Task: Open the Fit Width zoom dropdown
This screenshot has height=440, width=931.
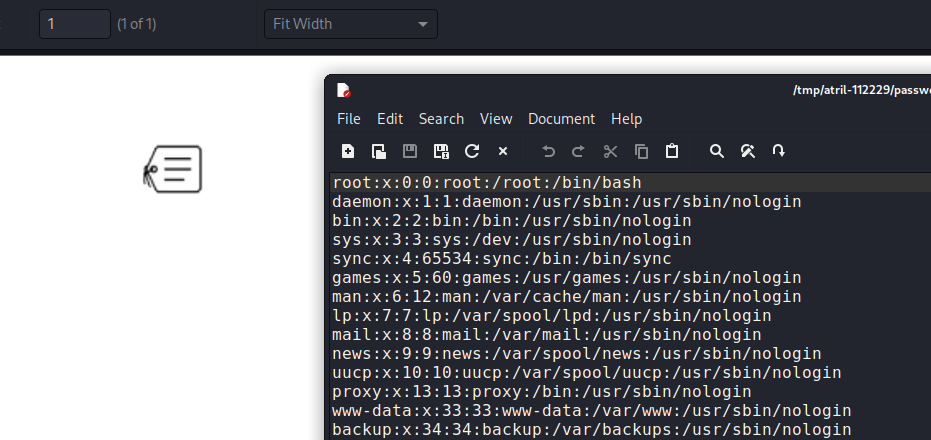Action: 350,23
